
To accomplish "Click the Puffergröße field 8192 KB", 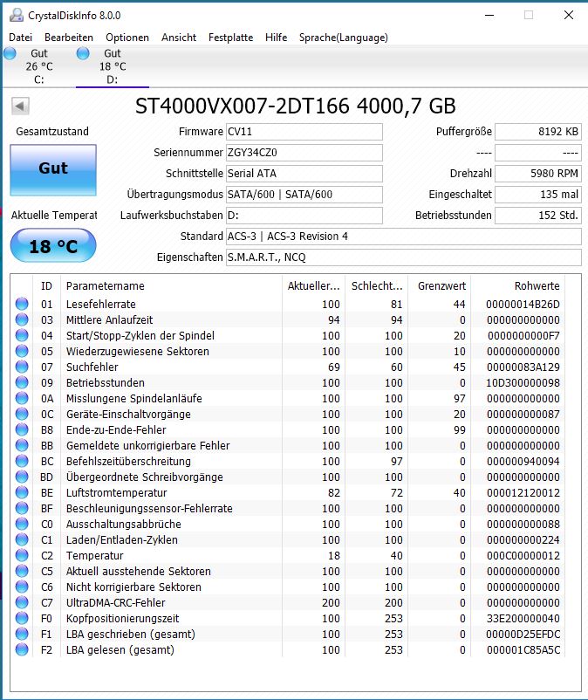I will click(x=538, y=132).
